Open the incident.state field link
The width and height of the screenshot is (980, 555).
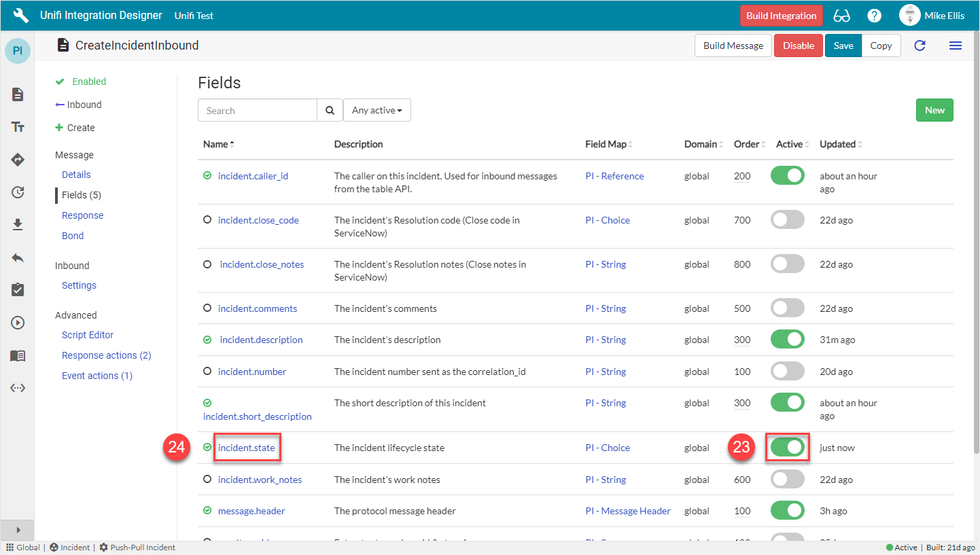point(247,448)
